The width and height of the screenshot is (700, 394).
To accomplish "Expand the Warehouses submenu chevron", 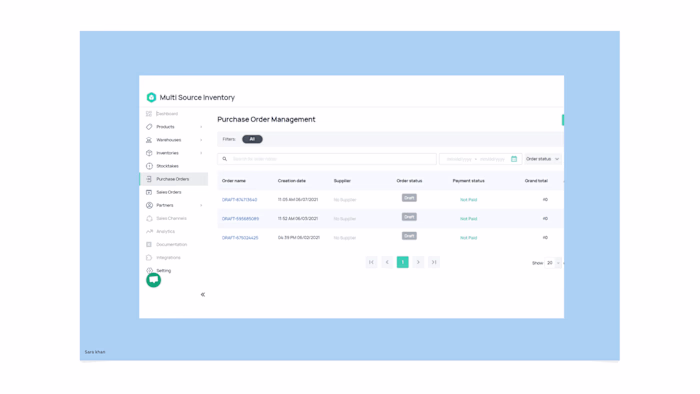I will 201,140.
